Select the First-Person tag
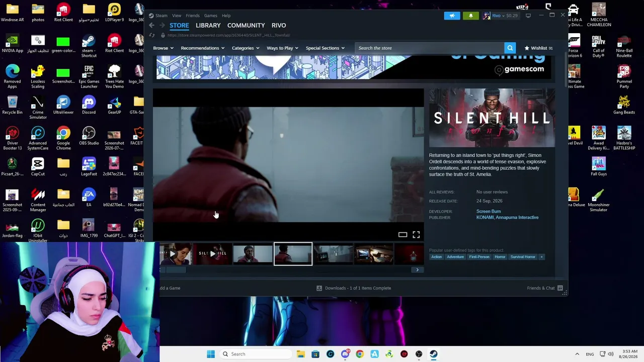Screen dimensions: 644x362 [x=479, y=257]
